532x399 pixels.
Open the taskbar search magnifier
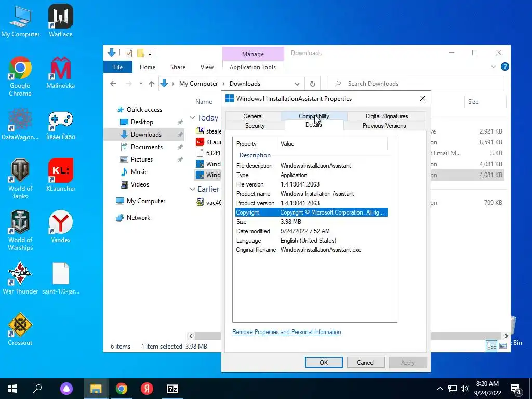pos(37,389)
